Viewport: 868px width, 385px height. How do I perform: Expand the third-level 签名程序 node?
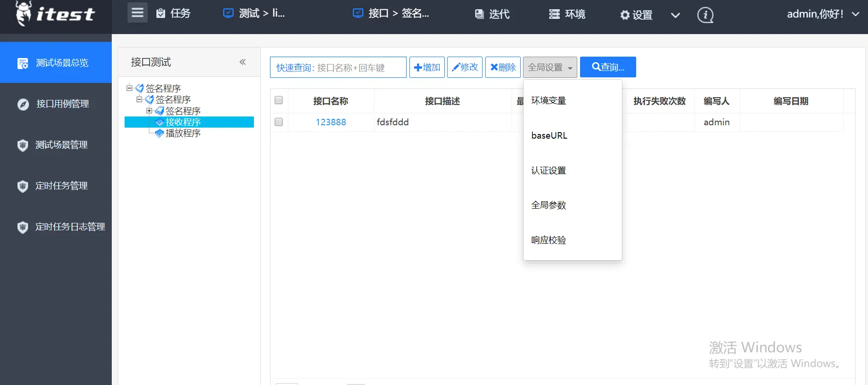tap(149, 111)
